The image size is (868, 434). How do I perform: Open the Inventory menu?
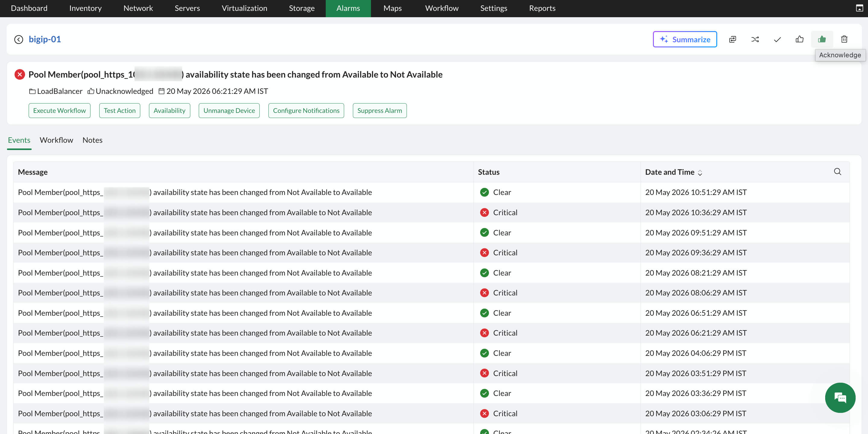pos(85,8)
